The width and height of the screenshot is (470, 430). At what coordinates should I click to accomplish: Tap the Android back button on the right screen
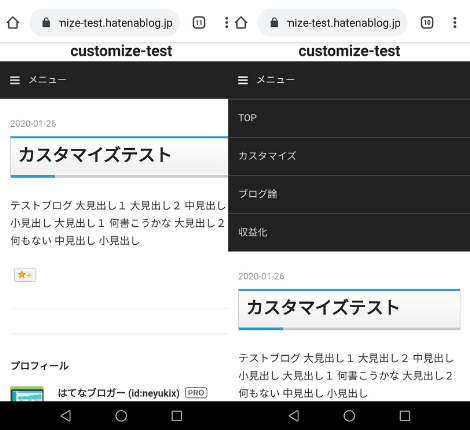click(294, 416)
